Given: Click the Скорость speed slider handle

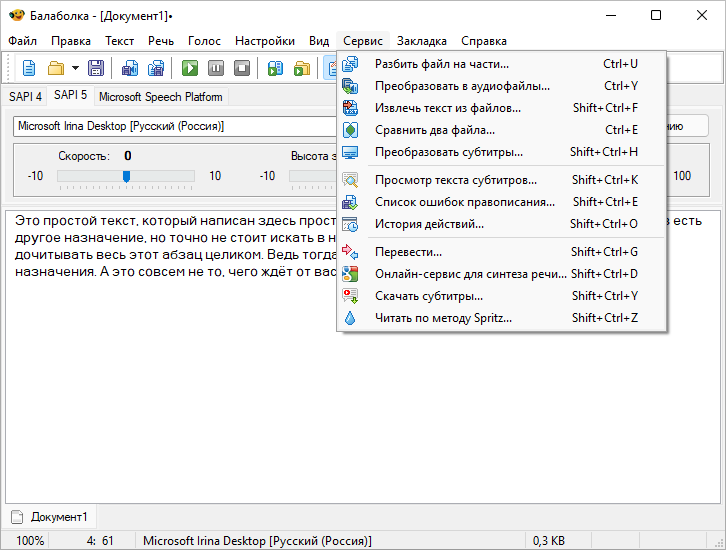Looking at the screenshot, I should tap(126, 176).
